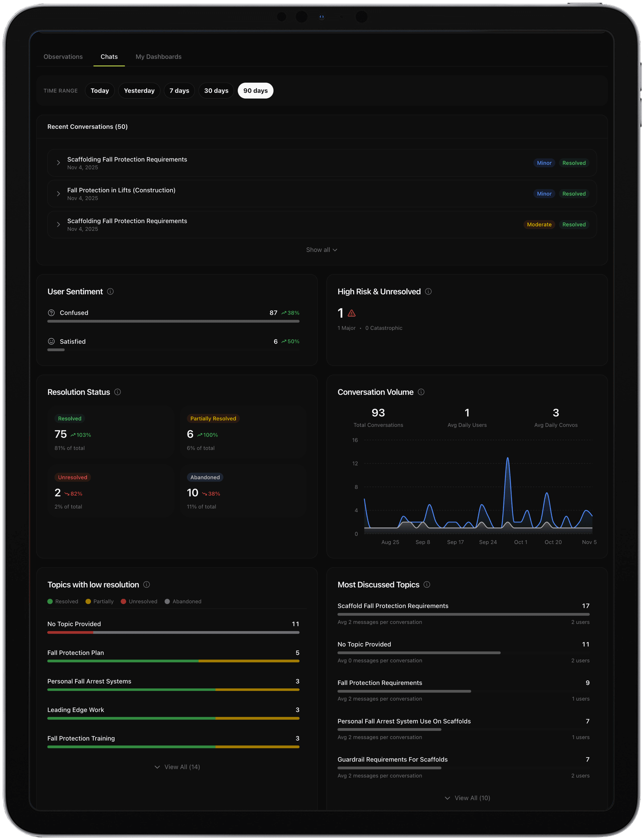Click the Conversation Volume info icon
Image resolution: width=644 pixels, height=839 pixels.
[x=421, y=392]
